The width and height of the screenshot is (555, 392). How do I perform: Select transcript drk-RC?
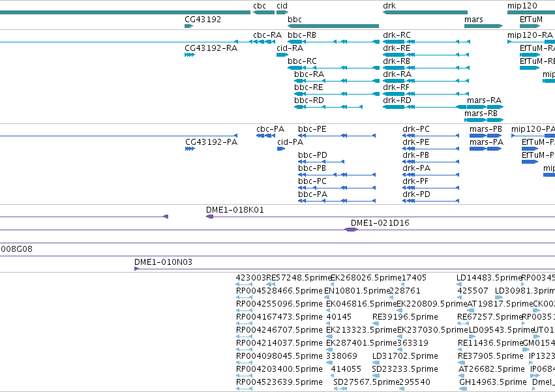pos(427,42)
